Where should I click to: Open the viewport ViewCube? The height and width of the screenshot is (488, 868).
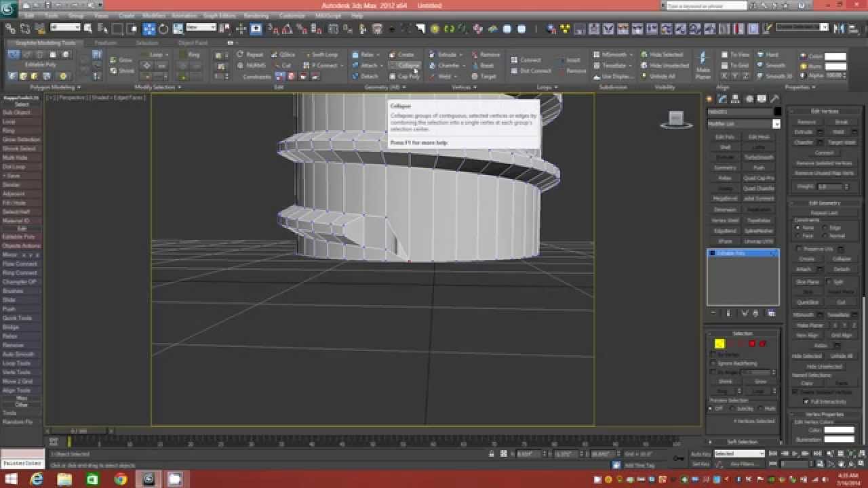click(675, 120)
